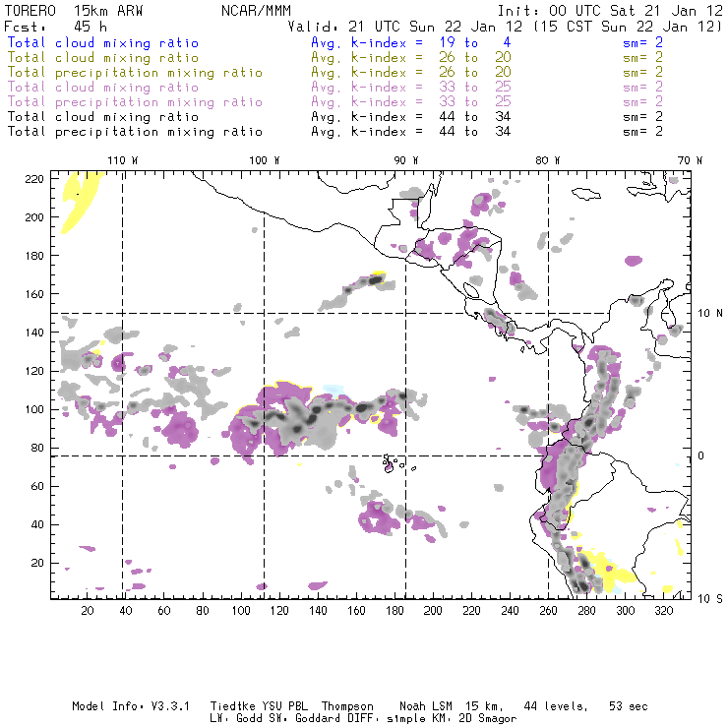Screen dimensions: 728x728
Task: Select the "53 sec" timestep text
Action: click(x=629, y=706)
